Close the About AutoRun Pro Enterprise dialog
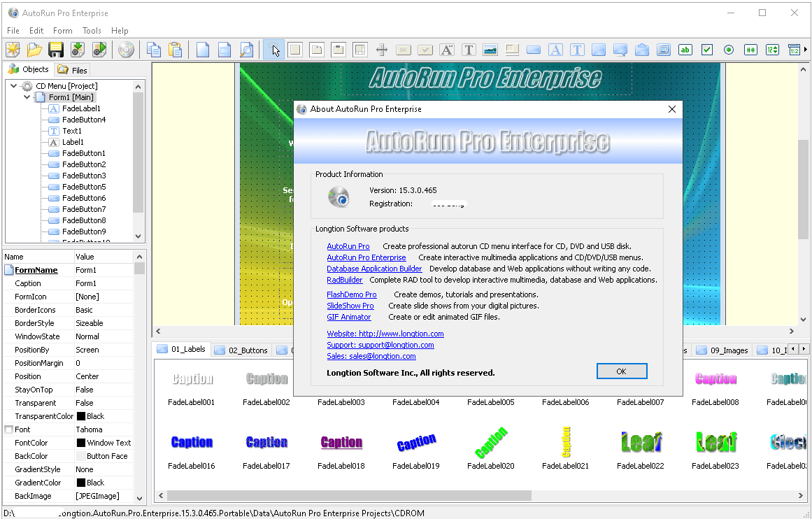This screenshot has height=519, width=812. coord(671,109)
